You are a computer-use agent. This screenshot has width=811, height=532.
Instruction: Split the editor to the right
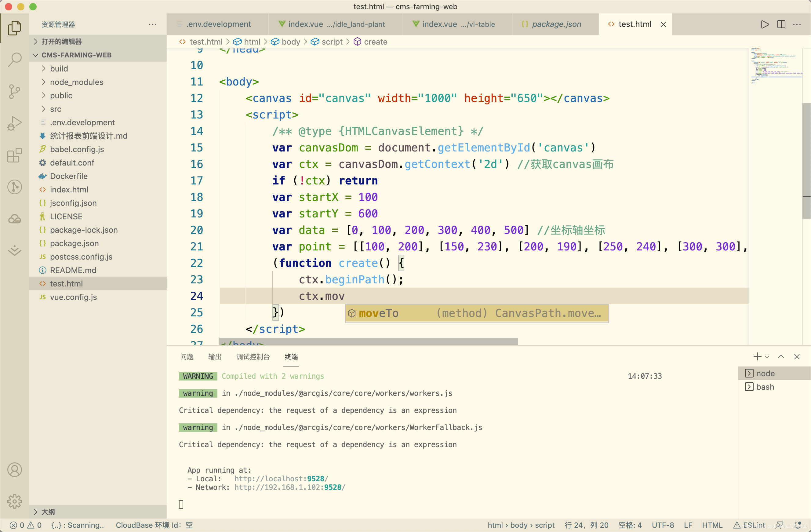point(781,24)
